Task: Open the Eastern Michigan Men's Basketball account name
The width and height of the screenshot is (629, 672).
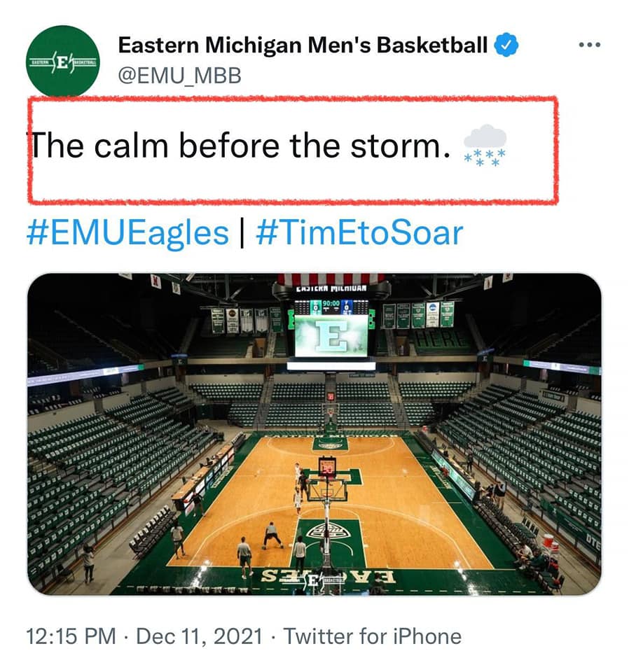Action: (x=303, y=45)
